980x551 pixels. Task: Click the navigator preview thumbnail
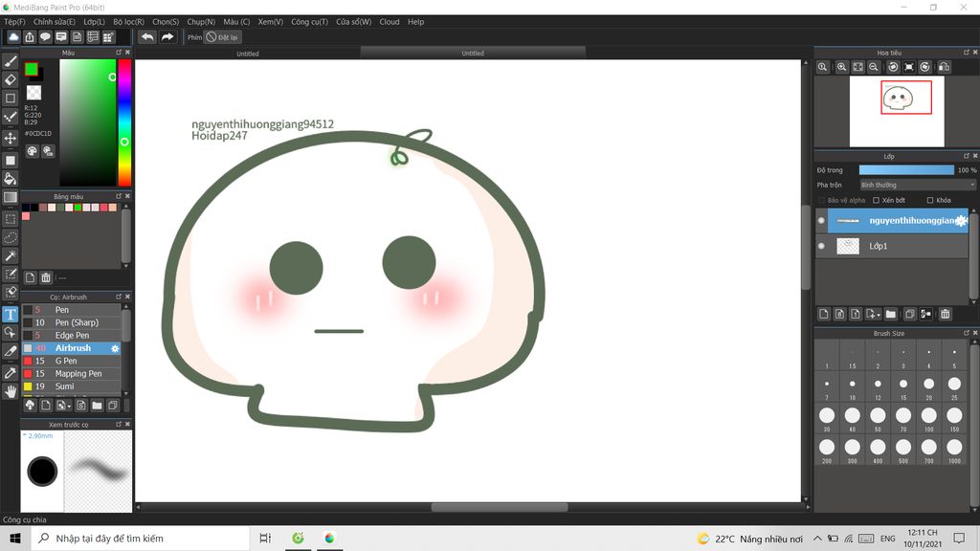click(897, 111)
